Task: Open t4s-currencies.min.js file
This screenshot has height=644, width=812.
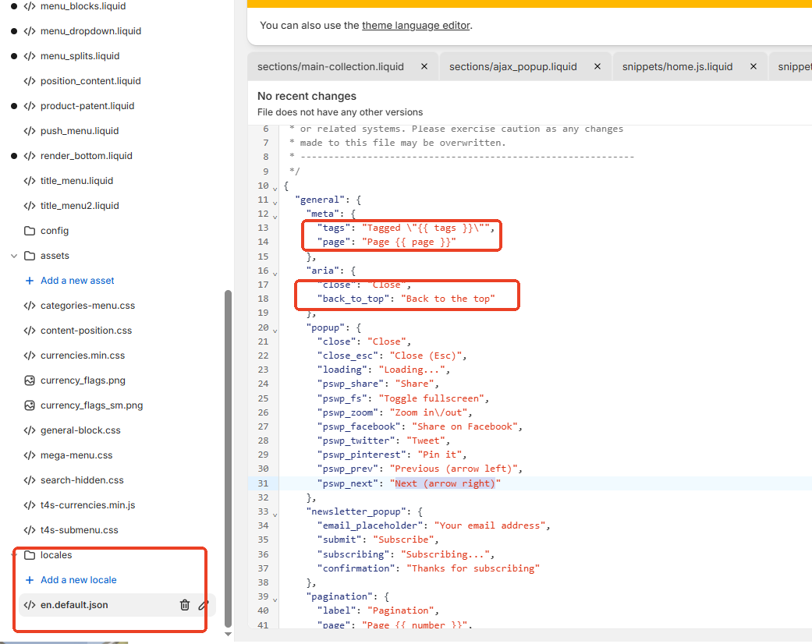Action: coord(87,505)
